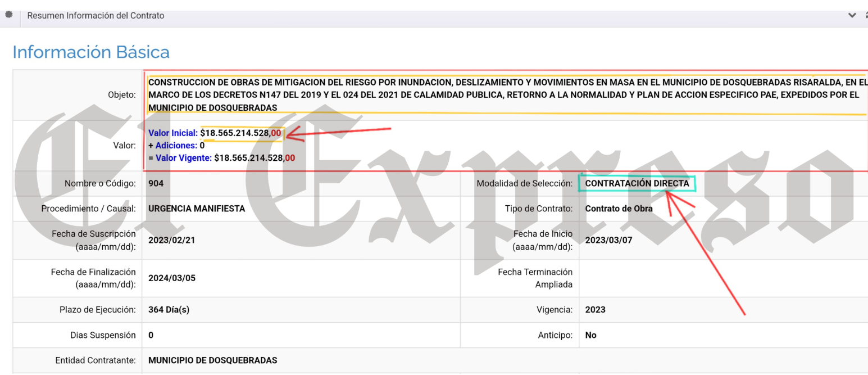
Task: Select the Información Básica heading
Action: [x=91, y=52]
